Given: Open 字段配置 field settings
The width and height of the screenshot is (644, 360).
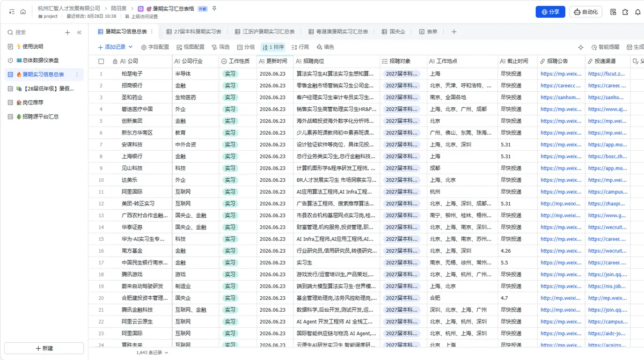Looking at the screenshot, I should (x=155, y=47).
